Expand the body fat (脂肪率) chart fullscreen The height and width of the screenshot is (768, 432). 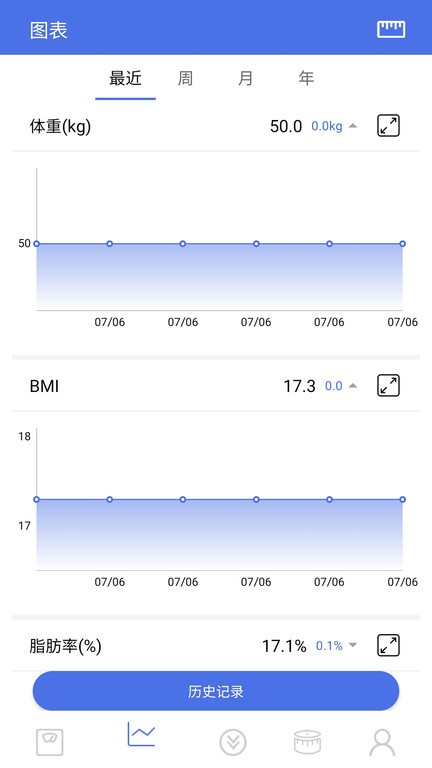click(388, 645)
